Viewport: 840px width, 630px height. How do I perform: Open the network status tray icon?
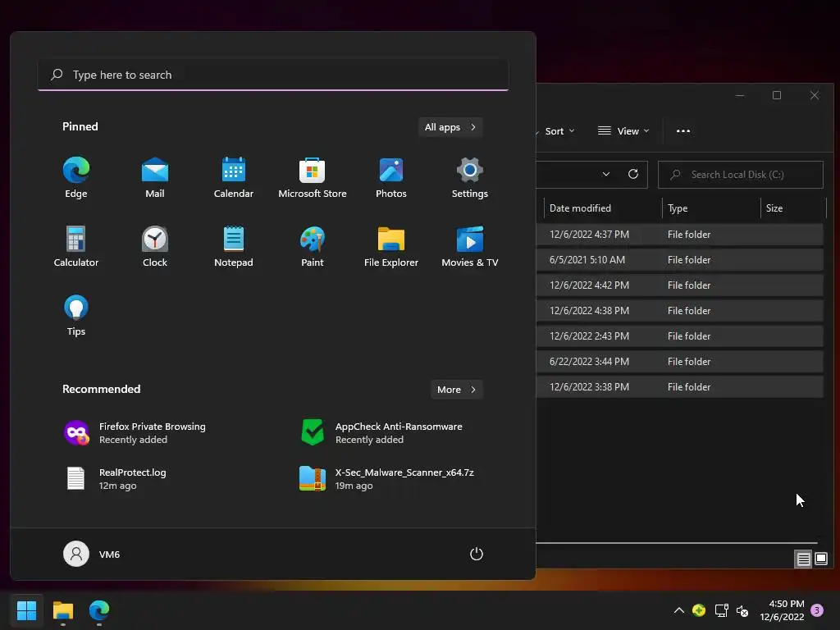(722, 610)
